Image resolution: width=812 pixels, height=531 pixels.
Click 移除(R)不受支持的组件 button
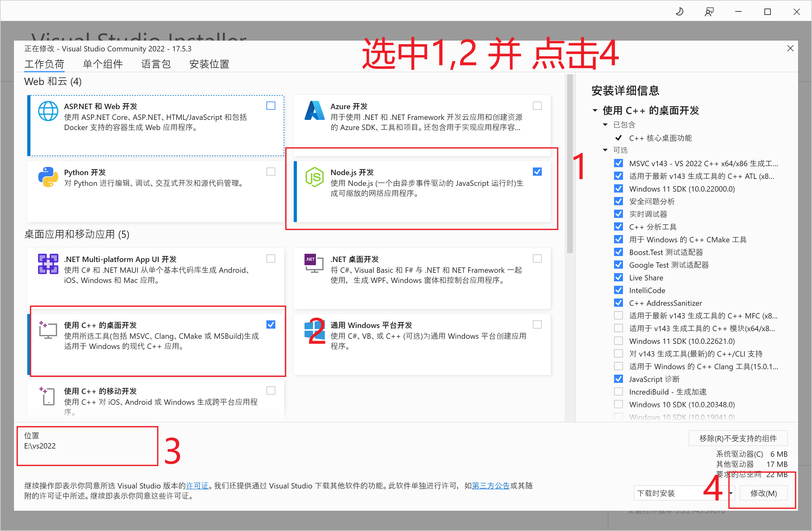[738, 438]
